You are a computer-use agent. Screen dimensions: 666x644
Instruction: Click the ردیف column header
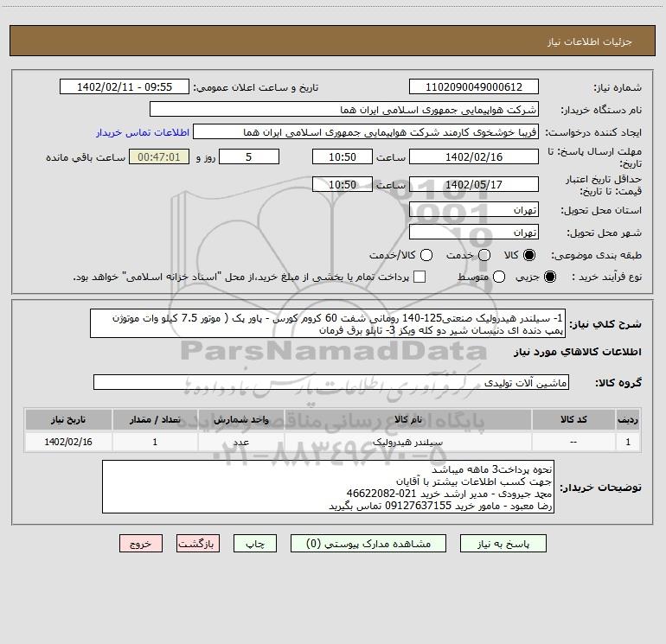pyautogui.click(x=628, y=419)
